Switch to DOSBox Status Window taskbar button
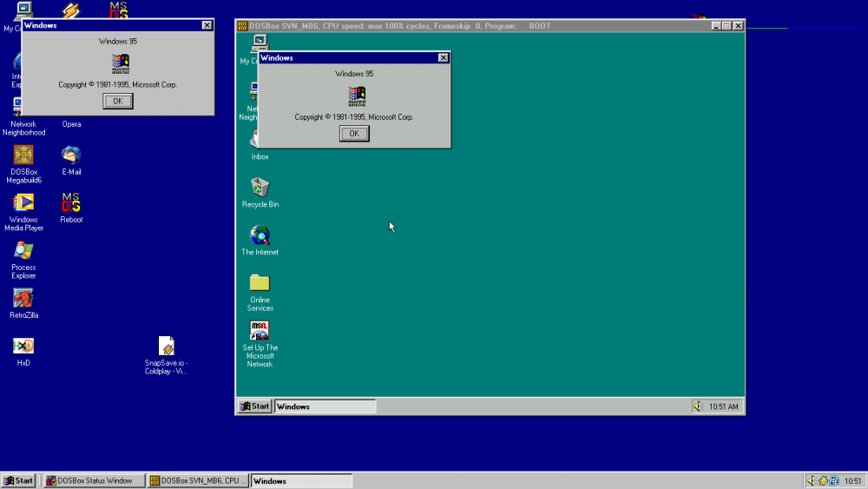Image resolution: width=868 pixels, height=489 pixels. (x=95, y=480)
